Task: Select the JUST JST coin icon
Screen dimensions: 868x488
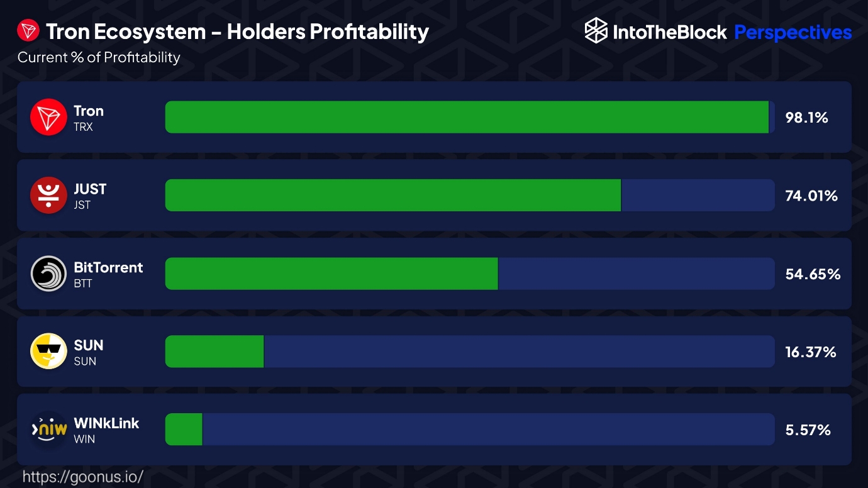Action: click(x=48, y=195)
